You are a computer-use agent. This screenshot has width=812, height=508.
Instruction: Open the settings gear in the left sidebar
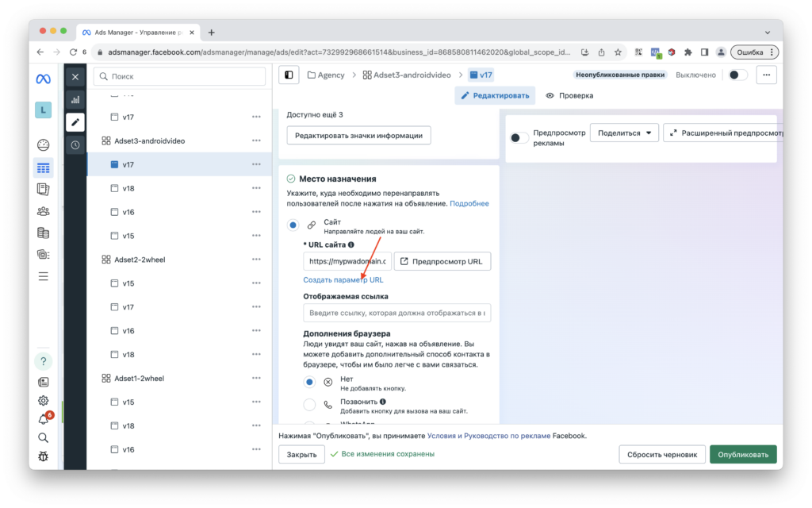[43, 400]
